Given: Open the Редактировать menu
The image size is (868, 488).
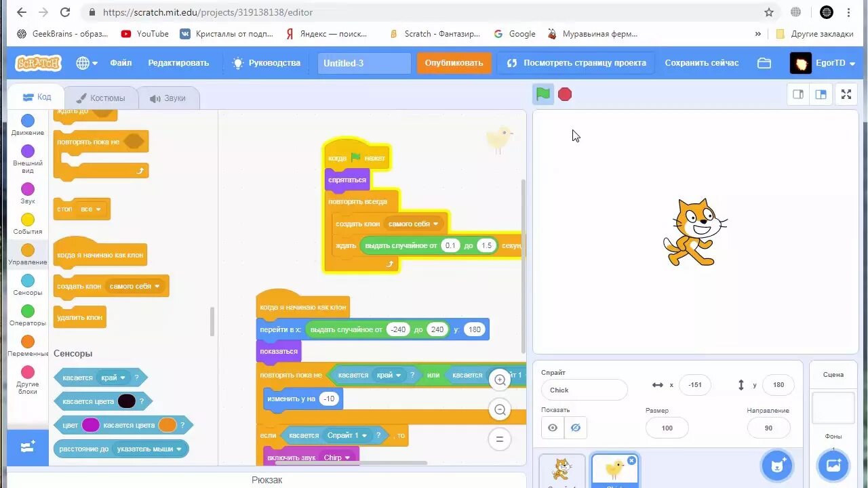Looking at the screenshot, I should click(178, 63).
